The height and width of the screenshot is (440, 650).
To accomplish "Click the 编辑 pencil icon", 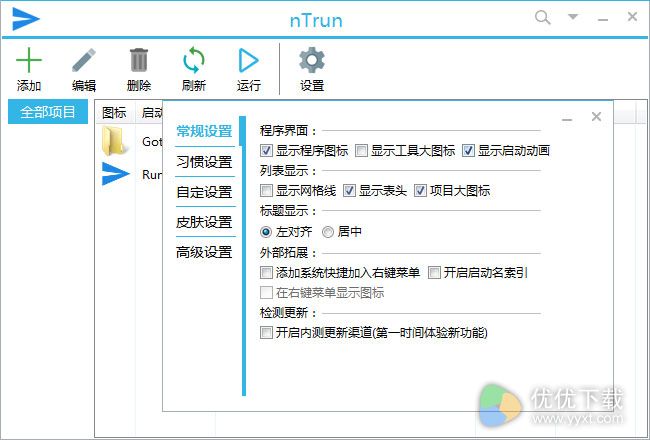I will (84, 60).
